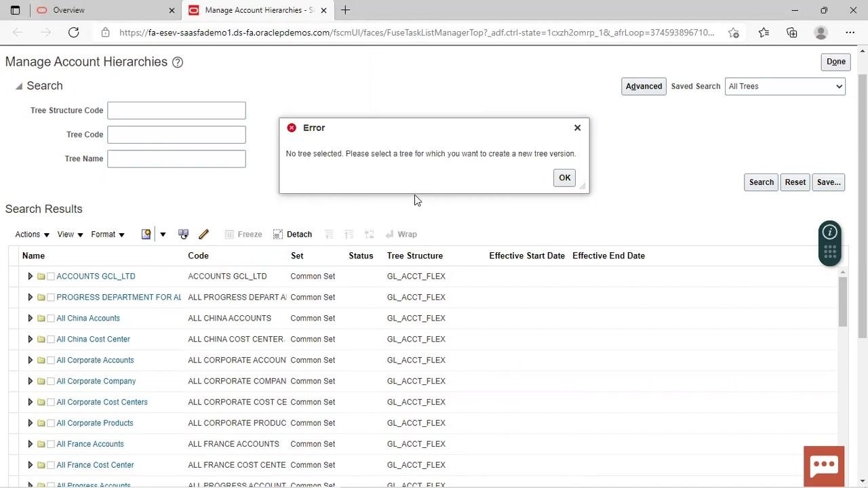868x488 pixels.
Task: Click the tab actions icon in the browser
Action: click(x=15, y=10)
